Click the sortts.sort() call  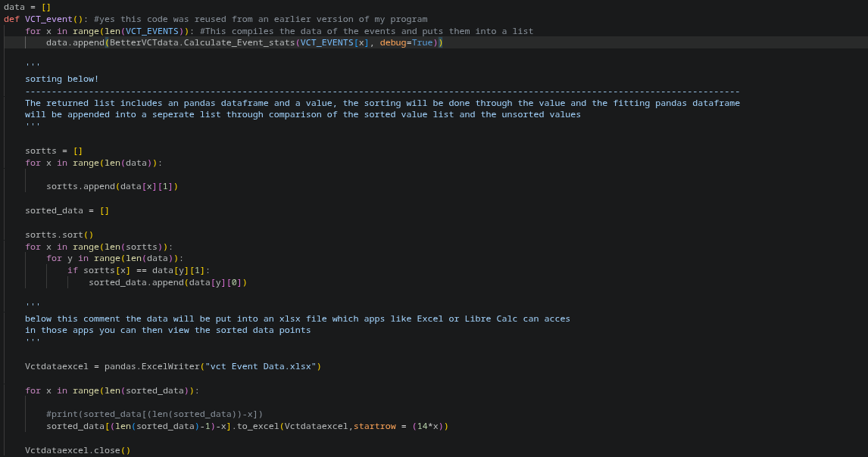(59, 235)
